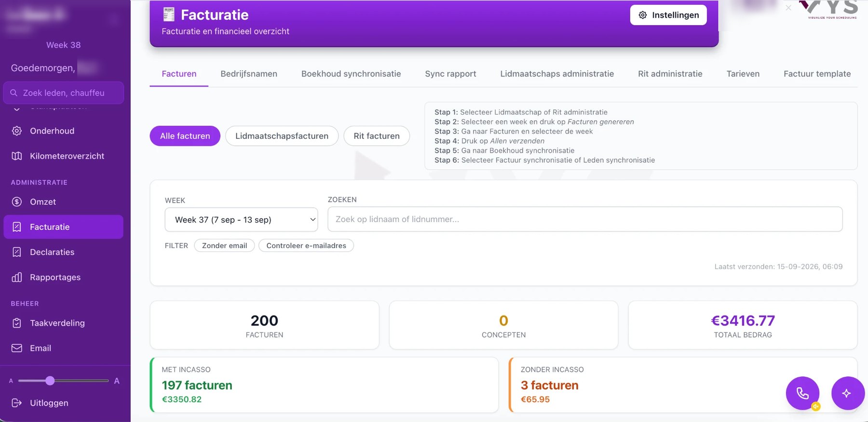Click the search magnifier icon in sidebar

[x=14, y=93]
